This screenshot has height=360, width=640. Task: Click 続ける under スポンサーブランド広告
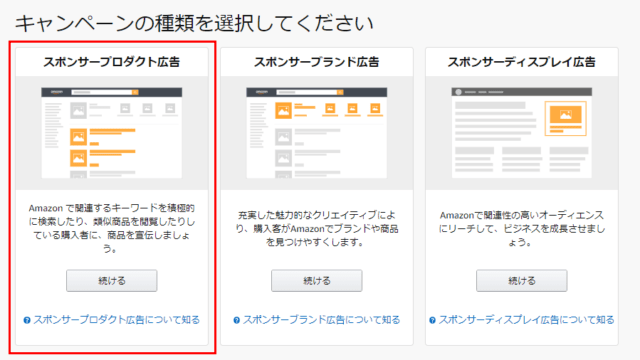pyautogui.click(x=316, y=280)
